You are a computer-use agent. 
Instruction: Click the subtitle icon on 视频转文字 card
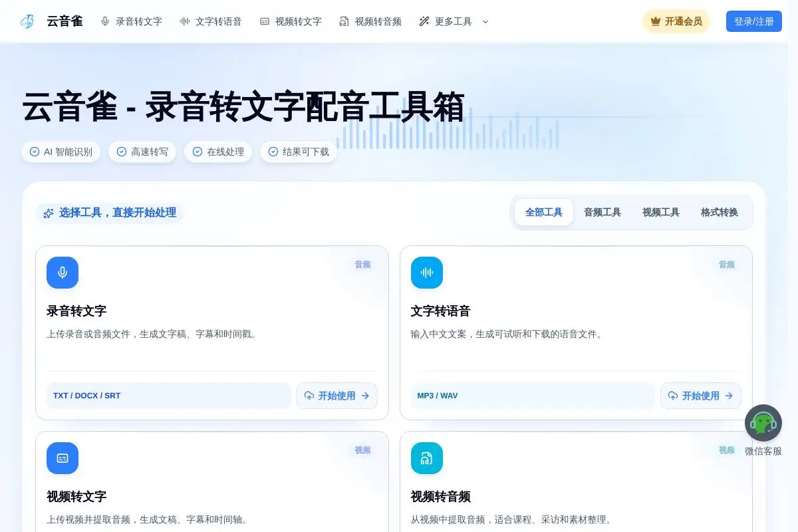pos(63,458)
